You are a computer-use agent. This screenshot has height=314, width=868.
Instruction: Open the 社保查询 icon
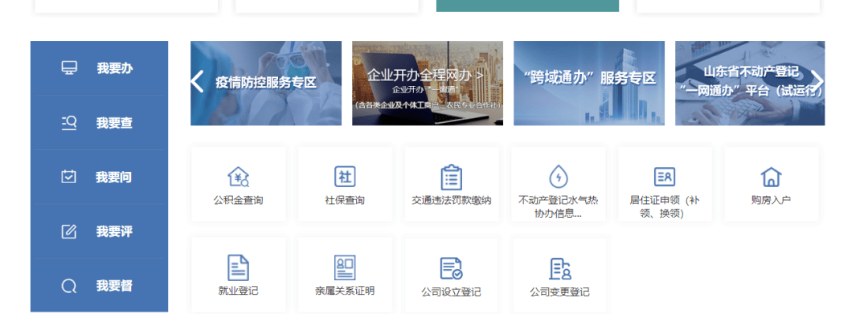tap(345, 177)
